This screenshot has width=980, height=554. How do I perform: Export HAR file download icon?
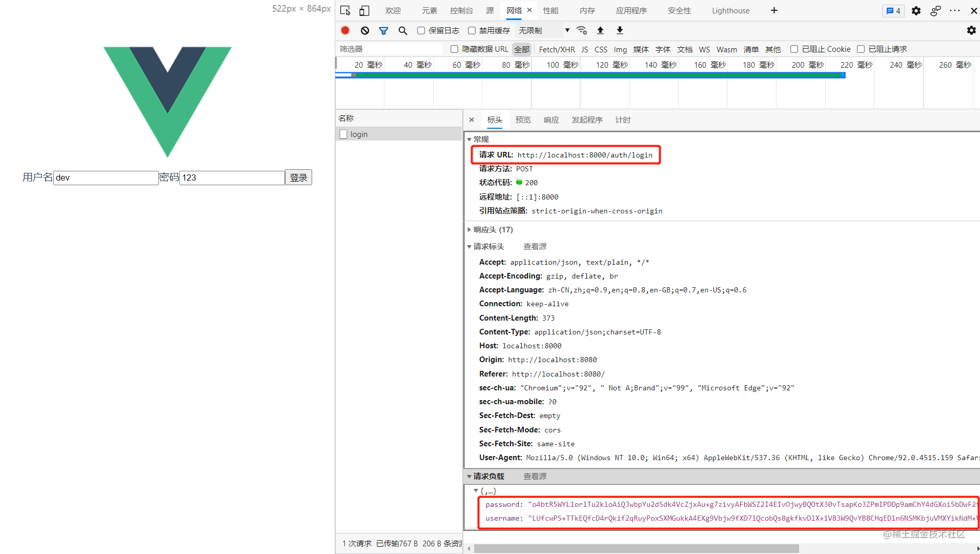coord(620,30)
